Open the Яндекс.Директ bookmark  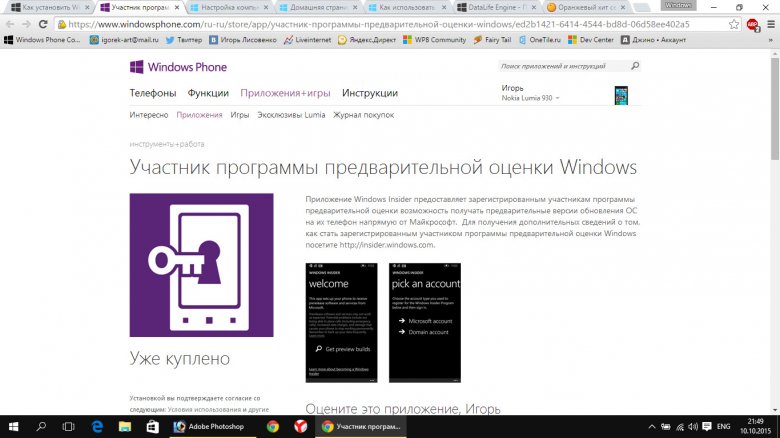(x=367, y=40)
